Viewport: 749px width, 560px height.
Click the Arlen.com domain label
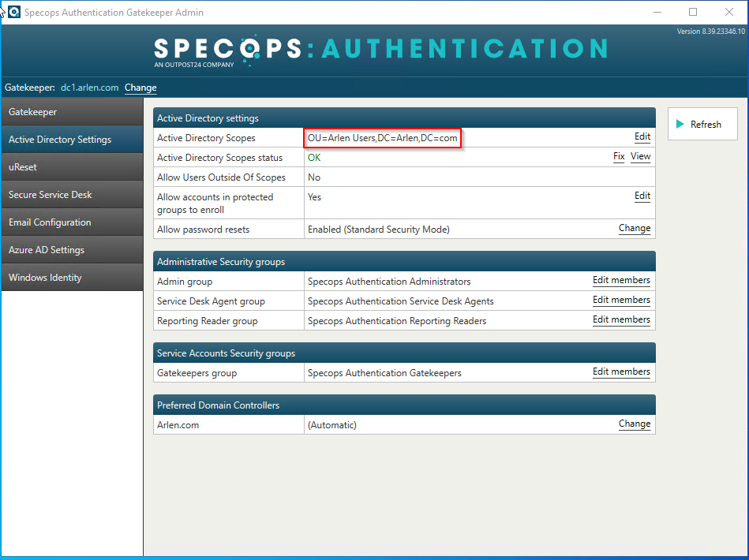(x=178, y=425)
